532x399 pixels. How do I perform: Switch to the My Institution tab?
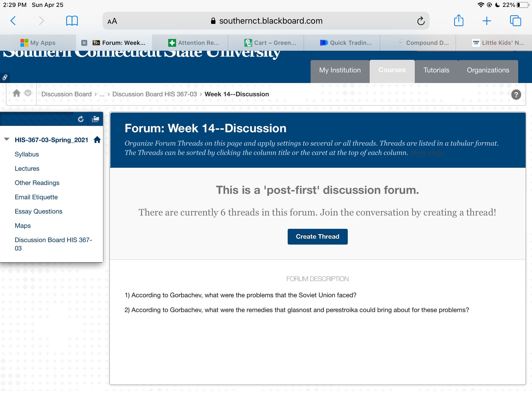click(340, 70)
